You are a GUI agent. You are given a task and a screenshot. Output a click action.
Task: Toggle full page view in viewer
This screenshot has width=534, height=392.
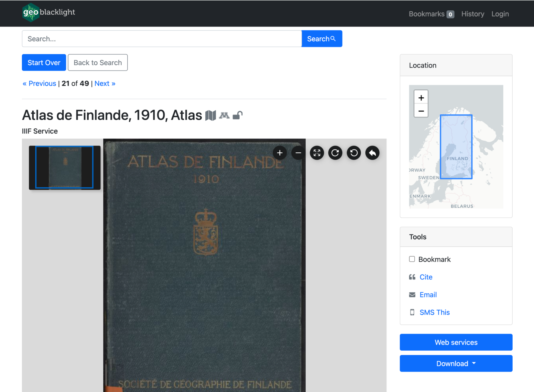[x=317, y=153]
